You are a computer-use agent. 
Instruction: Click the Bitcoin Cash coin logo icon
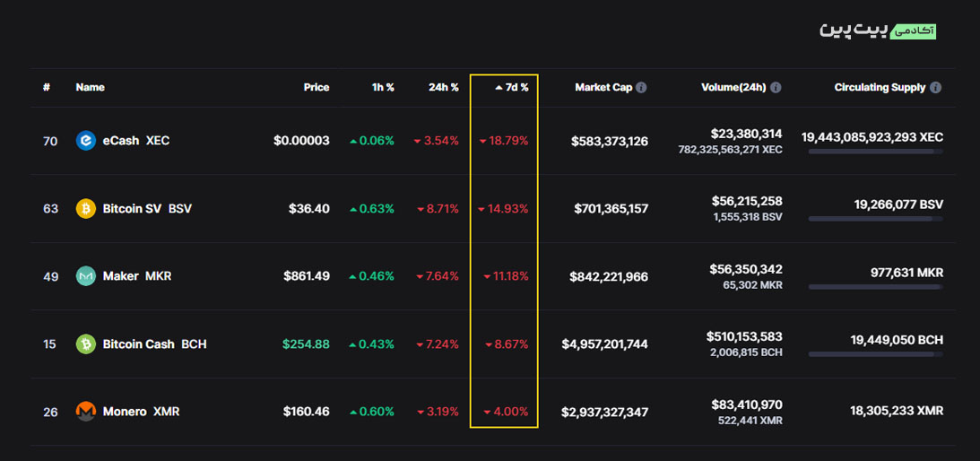tap(85, 344)
